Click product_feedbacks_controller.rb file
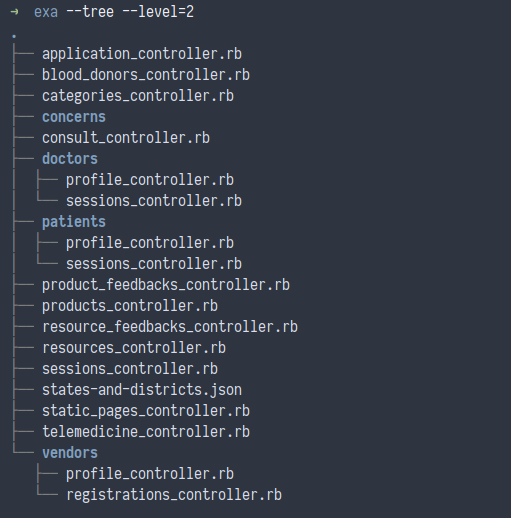 point(166,285)
